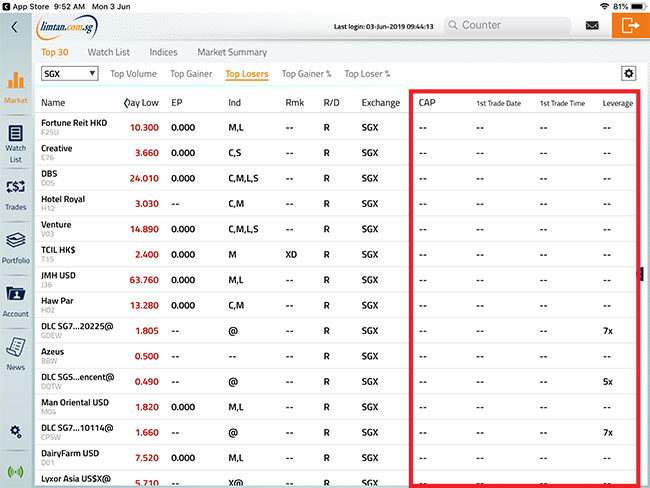Sort by the EP column header

pos(177,103)
